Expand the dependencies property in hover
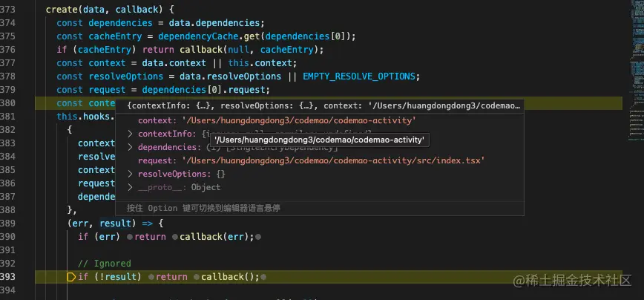Screen dimensions: 644x300 tap(130, 147)
